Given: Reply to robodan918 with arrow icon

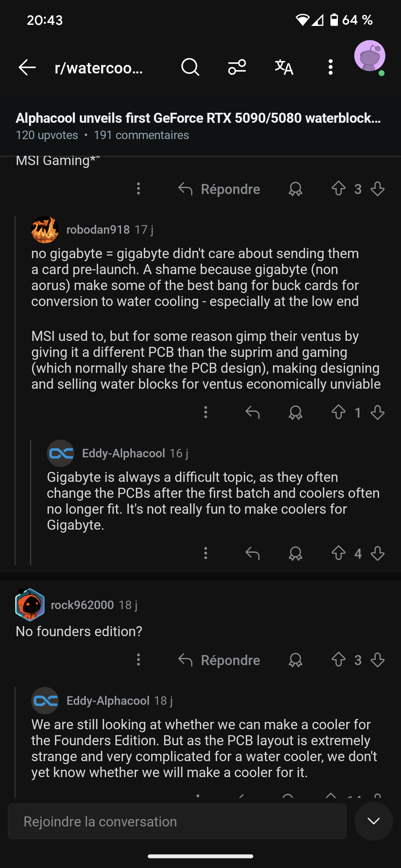Looking at the screenshot, I should tap(252, 412).
